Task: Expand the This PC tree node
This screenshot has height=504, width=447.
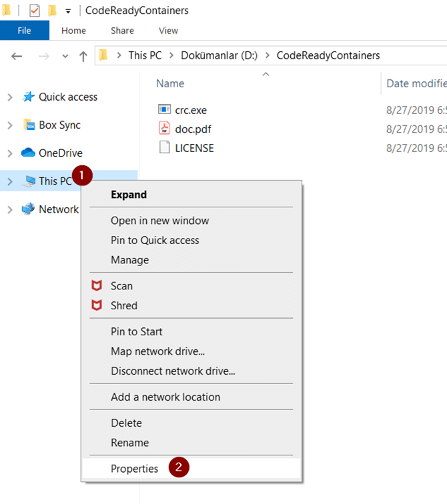Action: pyautogui.click(x=10, y=181)
